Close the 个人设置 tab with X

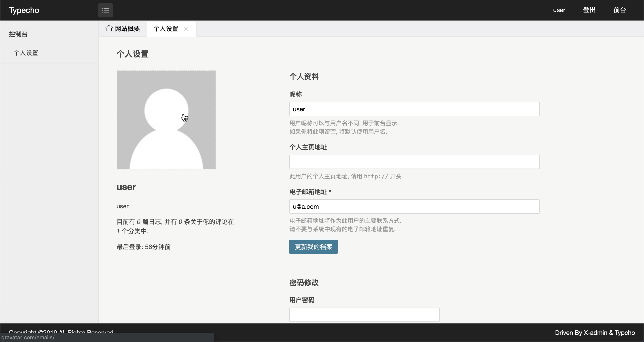pyautogui.click(x=186, y=29)
